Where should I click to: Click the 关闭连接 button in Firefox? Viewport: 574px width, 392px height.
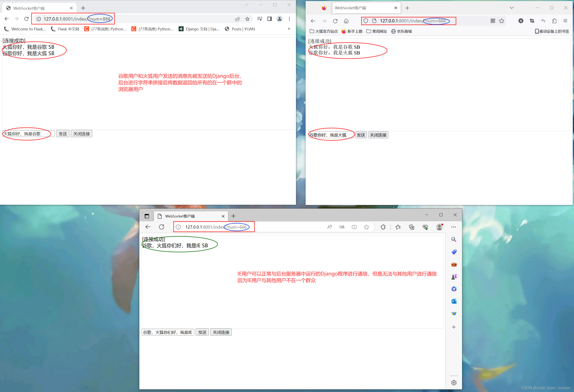pyautogui.click(x=378, y=135)
